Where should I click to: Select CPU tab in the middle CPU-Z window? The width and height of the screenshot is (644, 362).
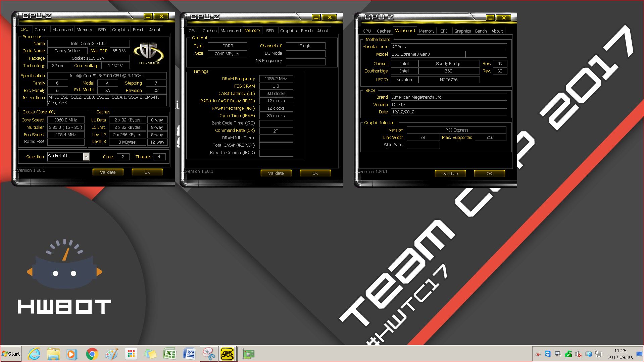pos(193,31)
